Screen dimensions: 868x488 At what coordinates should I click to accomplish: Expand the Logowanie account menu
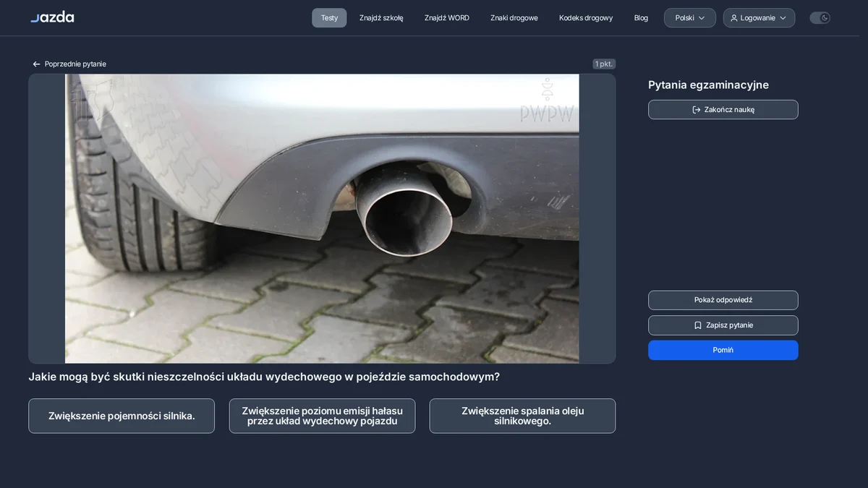[759, 18]
